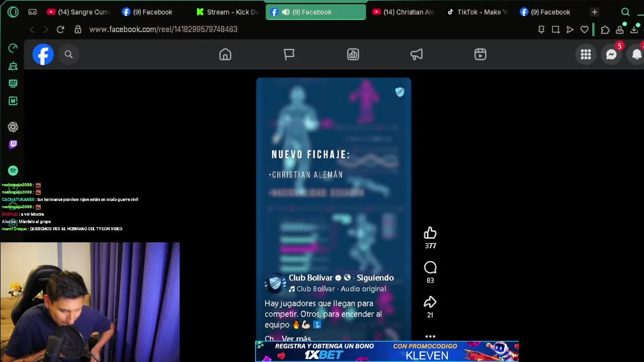This screenshot has height=362, width=644.
Task: Switch to the Stream - Kick tab
Action: (x=226, y=12)
